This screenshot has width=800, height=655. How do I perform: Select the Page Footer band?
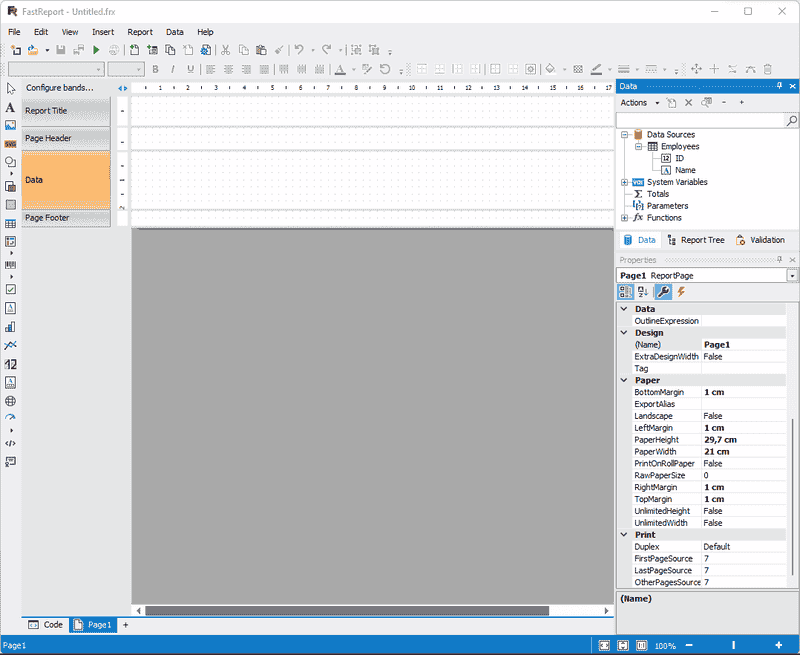(66, 218)
